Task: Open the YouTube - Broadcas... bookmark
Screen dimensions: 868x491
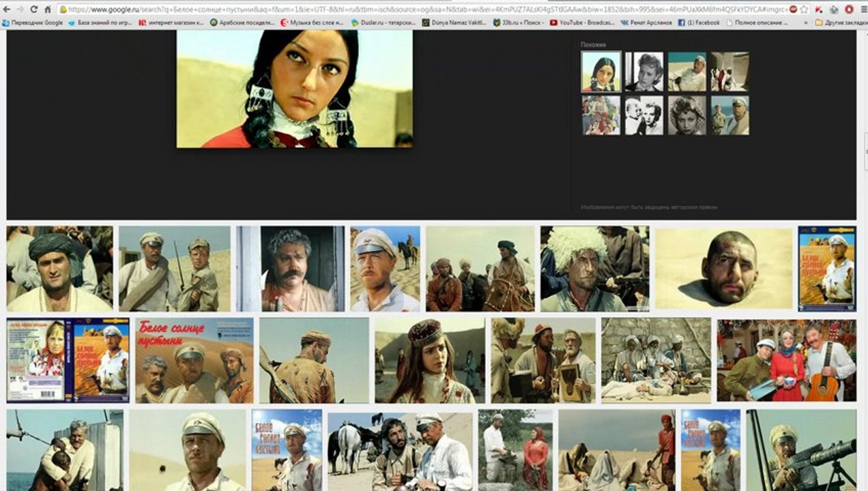Action: 582,23
